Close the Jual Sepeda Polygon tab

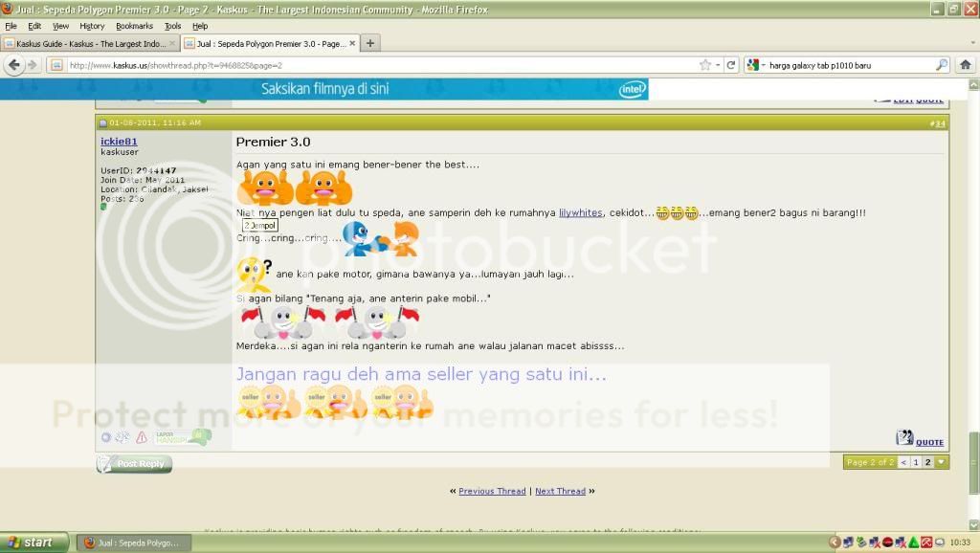[x=352, y=44]
